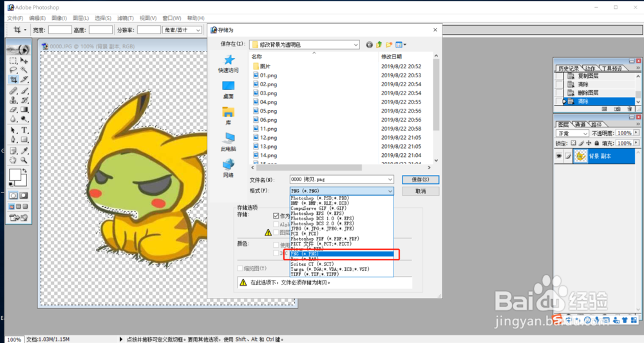This screenshot has height=343, width=644.
Task: Open the 图像(I) menu
Action: coord(59,18)
